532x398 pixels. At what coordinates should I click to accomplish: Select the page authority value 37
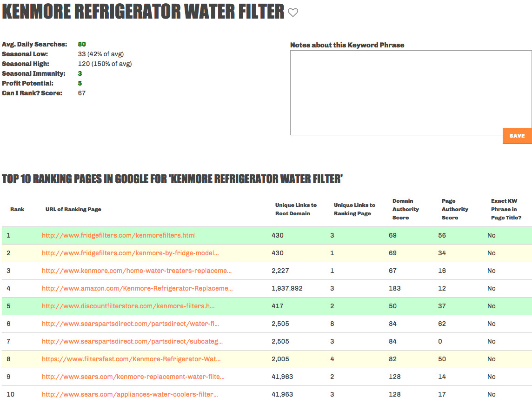442,306
